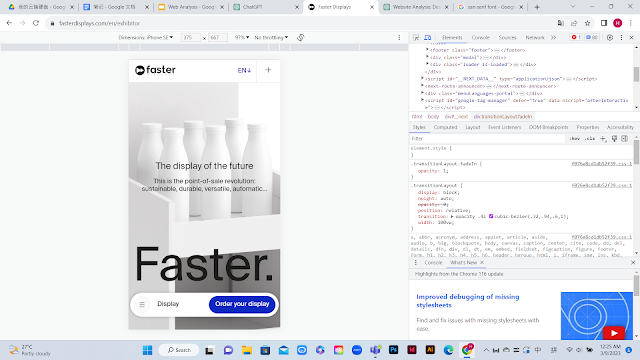The width and height of the screenshot is (640, 360).
Task: Click Order your display button
Action: click(242, 304)
